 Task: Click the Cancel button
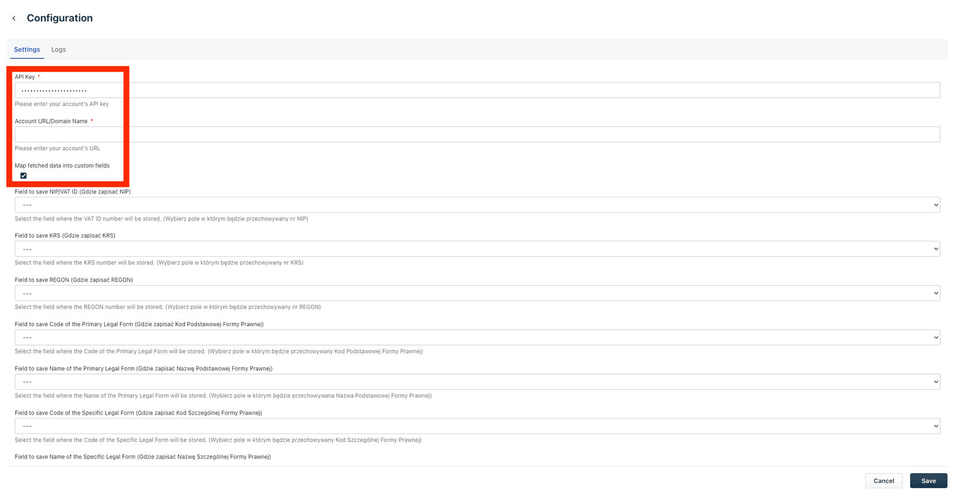[x=883, y=481]
